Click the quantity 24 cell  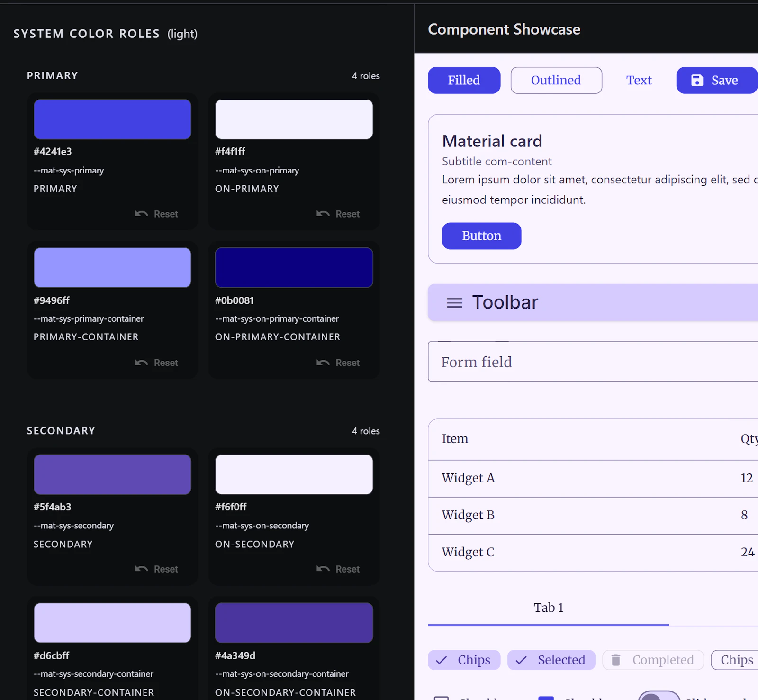point(748,553)
